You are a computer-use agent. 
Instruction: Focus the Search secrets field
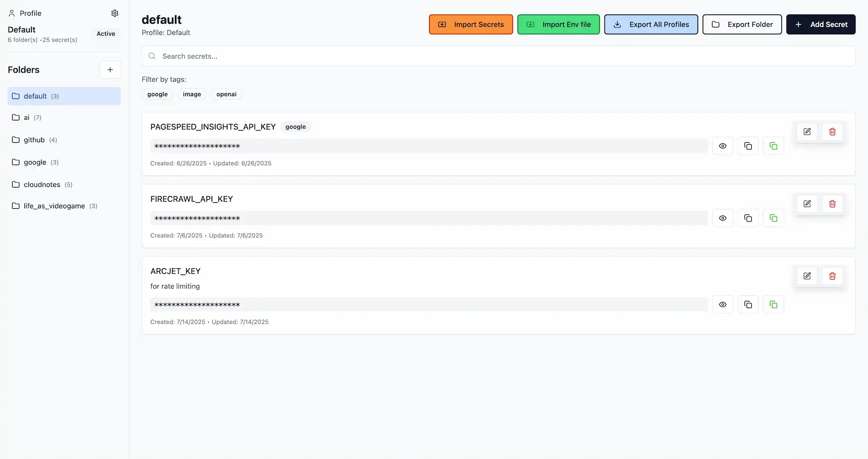(x=498, y=56)
